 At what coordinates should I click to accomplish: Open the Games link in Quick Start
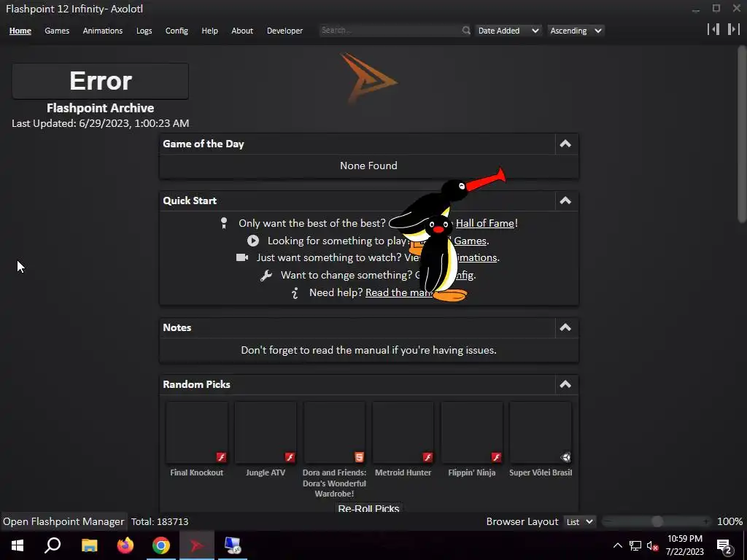click(471, 241)
